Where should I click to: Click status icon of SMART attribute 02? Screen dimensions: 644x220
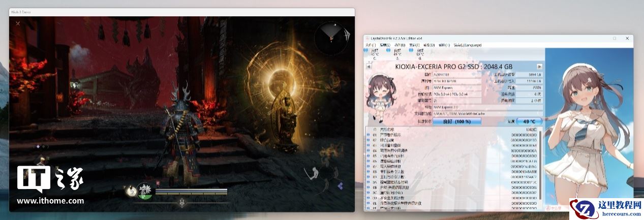[368, 140]
